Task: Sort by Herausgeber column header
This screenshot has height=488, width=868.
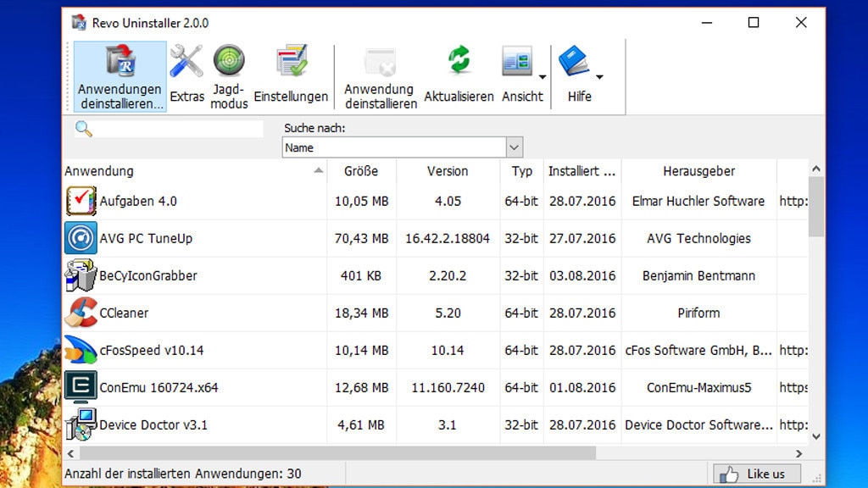Action: tap(698, 171)
